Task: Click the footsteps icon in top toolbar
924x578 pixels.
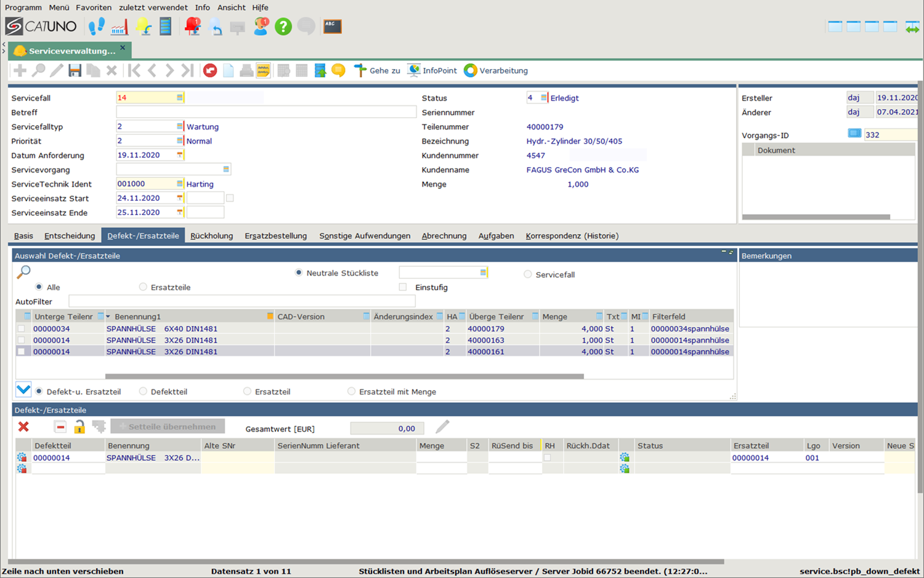Action: [x=96, y=26]
